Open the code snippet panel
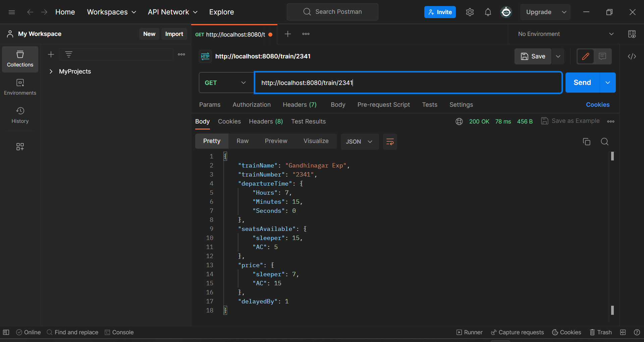 (x=632, y=56)
